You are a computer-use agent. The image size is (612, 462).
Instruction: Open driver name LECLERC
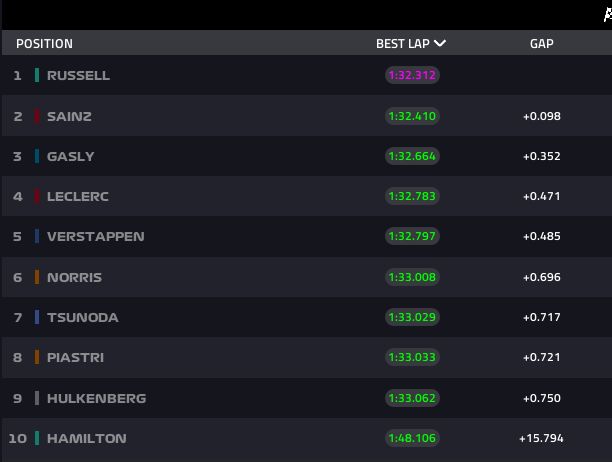click(78, 196)
